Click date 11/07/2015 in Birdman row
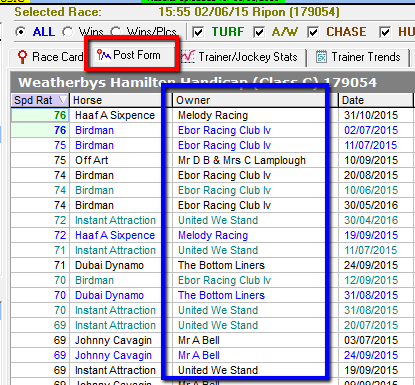Viewport: 415px width, 385px height. coord(371,145)
